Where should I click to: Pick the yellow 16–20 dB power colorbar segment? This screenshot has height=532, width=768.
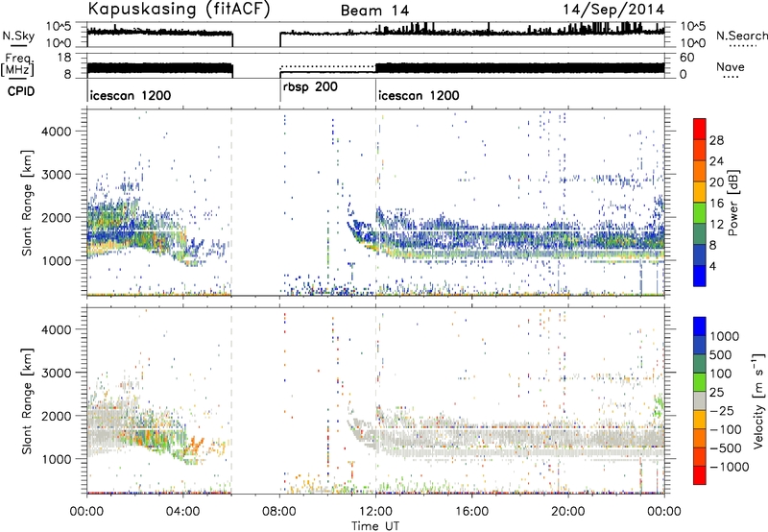(x=700, y=193)
